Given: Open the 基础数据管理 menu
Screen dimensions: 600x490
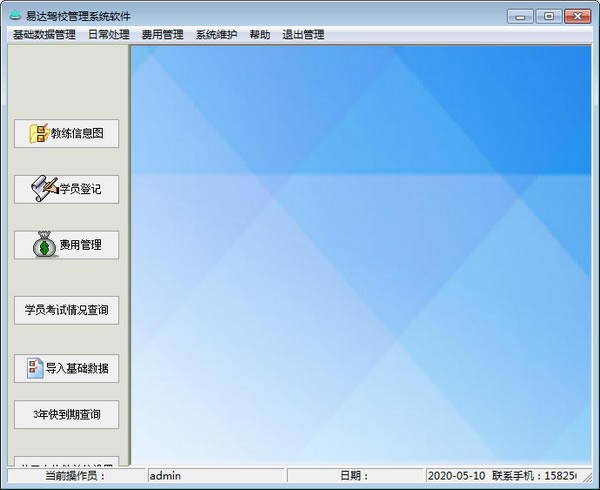Looking at the screenshot, I should [44, 35].
